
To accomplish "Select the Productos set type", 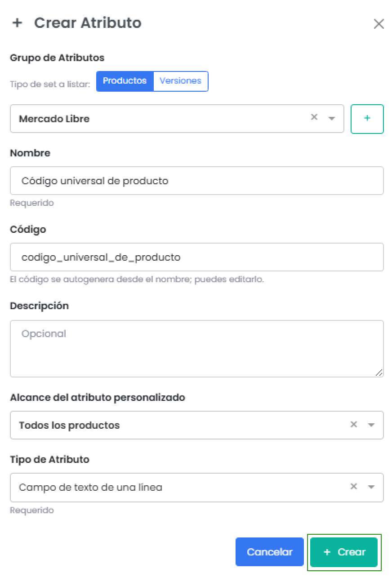I will point(125,81).
